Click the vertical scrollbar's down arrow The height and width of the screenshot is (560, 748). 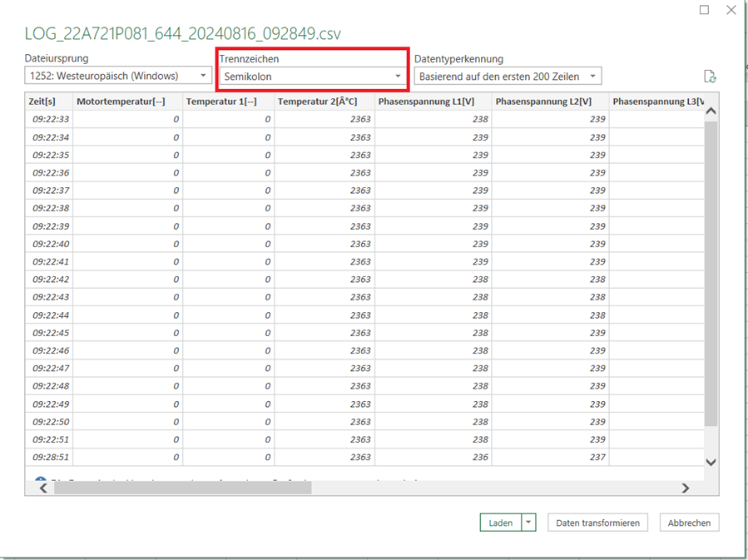(x=711, y=462)
